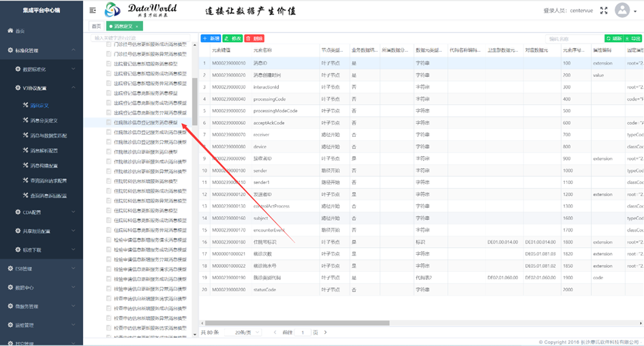Close the 消息定义 tab with its x
The image size is (644, 346).
[137, 27]
